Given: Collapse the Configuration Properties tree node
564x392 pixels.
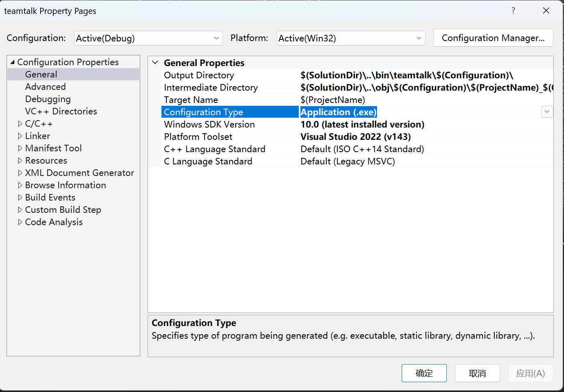Looking at the screenshot, I should click(x=13, y=62).
